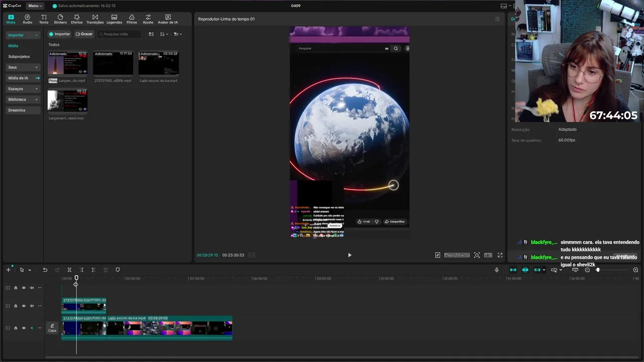Toggle the clip linkage option
This screenshot has width=644, height=362.
point(537,270)
